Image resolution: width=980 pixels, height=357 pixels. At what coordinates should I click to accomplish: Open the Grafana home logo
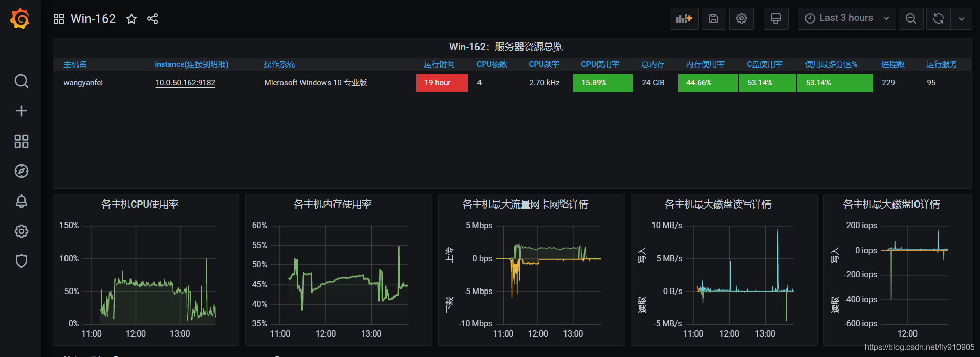coord(20,19)
